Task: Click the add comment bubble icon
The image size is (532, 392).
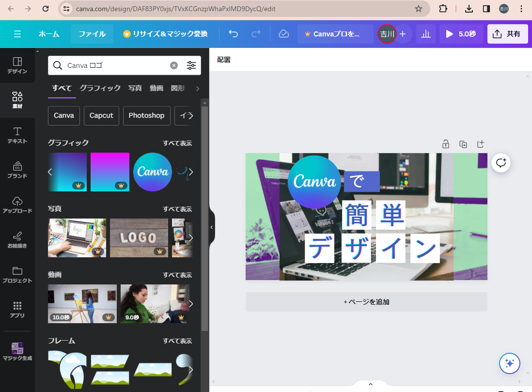Action: (x=501, y=163)
